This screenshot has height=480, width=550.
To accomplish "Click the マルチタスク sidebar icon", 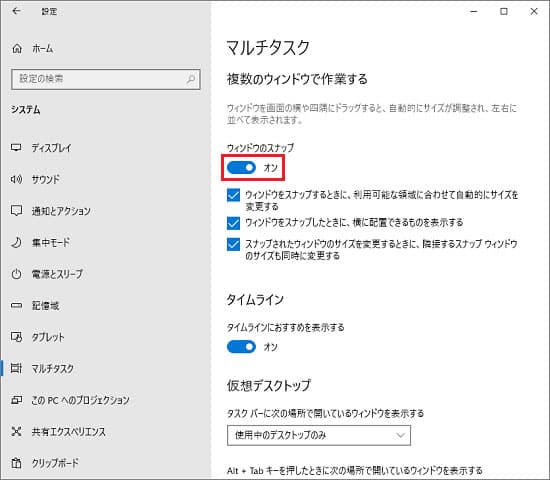I will tap(16, 368).
